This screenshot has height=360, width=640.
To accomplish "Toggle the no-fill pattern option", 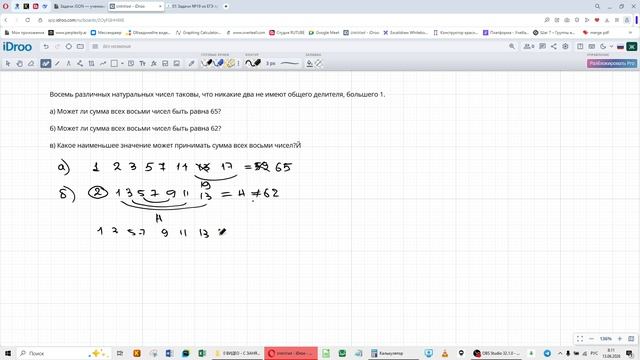I will tap(318, 63).
